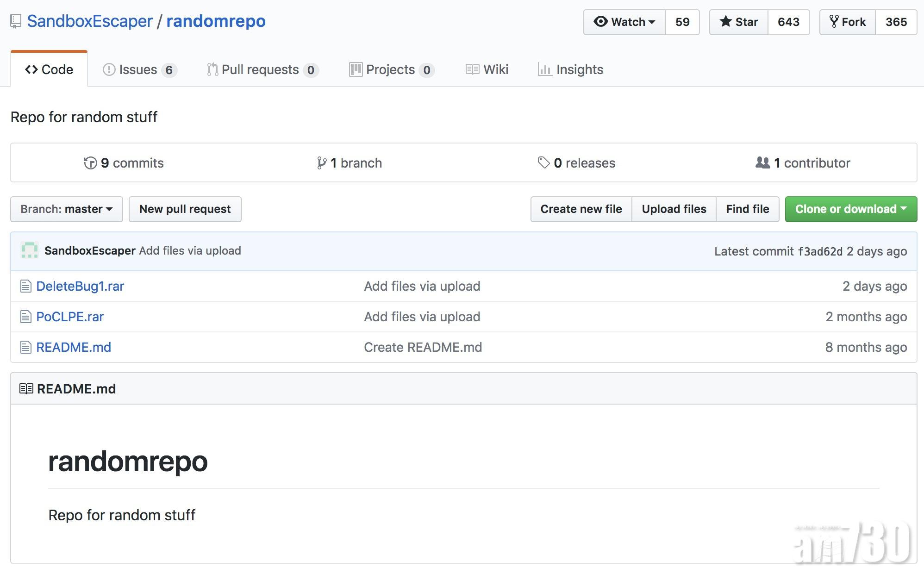Click the branch icon next to 1 branch
This screenshot has height=574, width=924.
pyautogui.click(x=321, y=163)
